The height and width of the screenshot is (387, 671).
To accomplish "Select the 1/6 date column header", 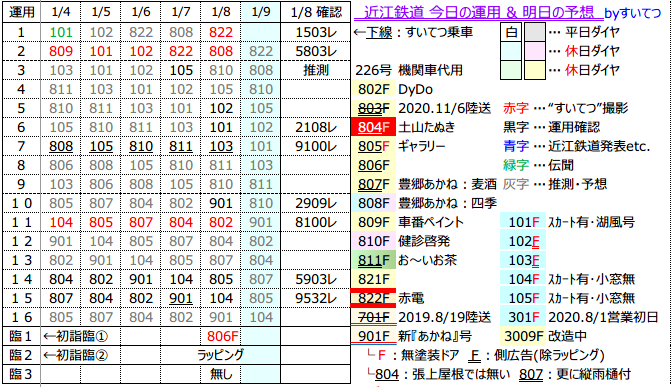I will [141, 12].
